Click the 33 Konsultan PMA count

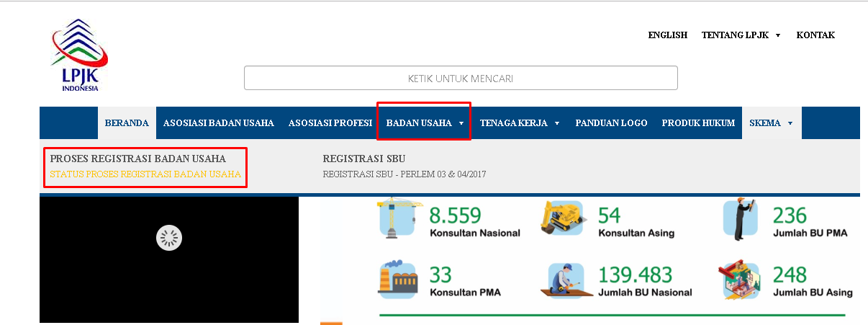point(440,275)
